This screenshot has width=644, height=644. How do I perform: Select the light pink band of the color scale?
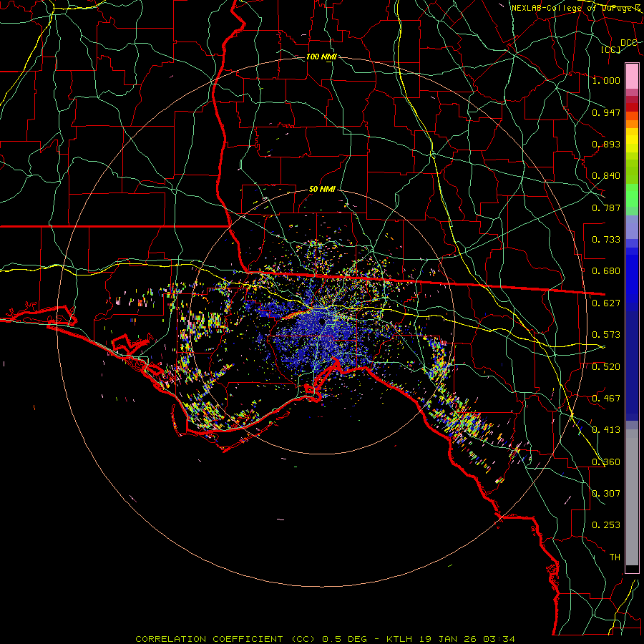click(x=632, y=76)
